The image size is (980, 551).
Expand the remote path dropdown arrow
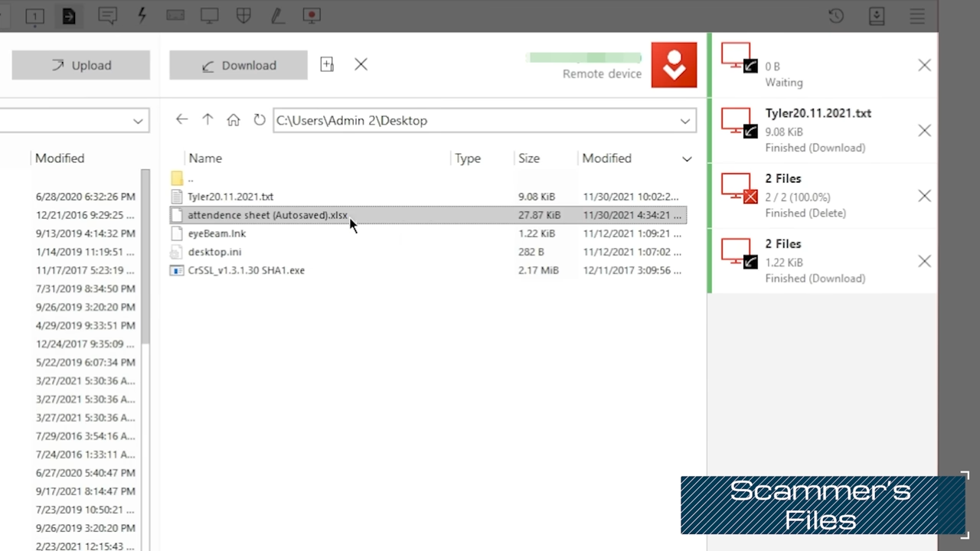pos(684,121)
